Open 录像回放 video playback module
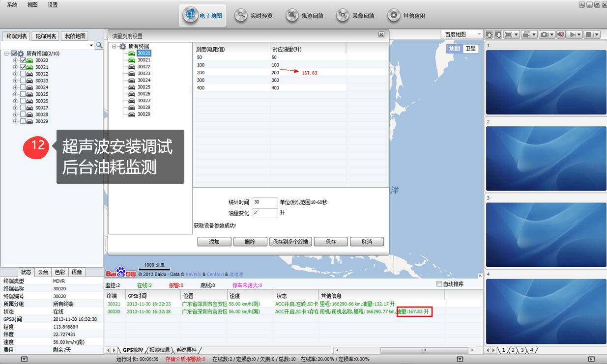Image resolution: width=607 pixels, height=364 pixels. [x=356, y=16]
